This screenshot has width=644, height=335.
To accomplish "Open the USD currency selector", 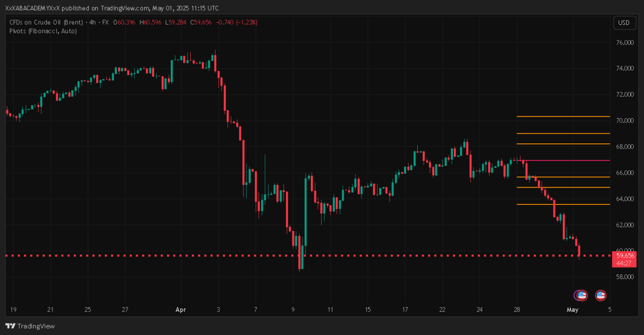I will pos(624,23).
